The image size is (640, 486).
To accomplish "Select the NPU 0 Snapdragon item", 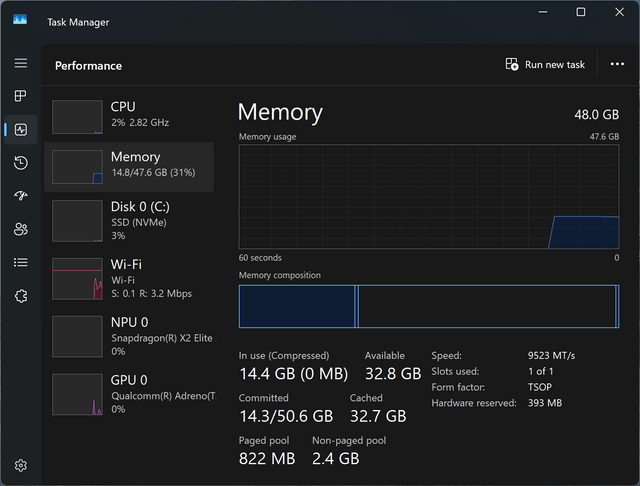I will (x=129, y=337).
